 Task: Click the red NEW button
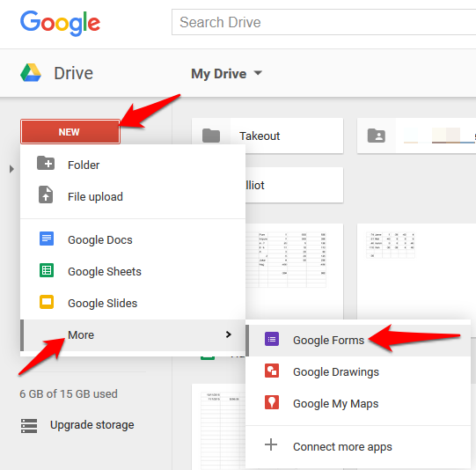(x=70, y=132)
